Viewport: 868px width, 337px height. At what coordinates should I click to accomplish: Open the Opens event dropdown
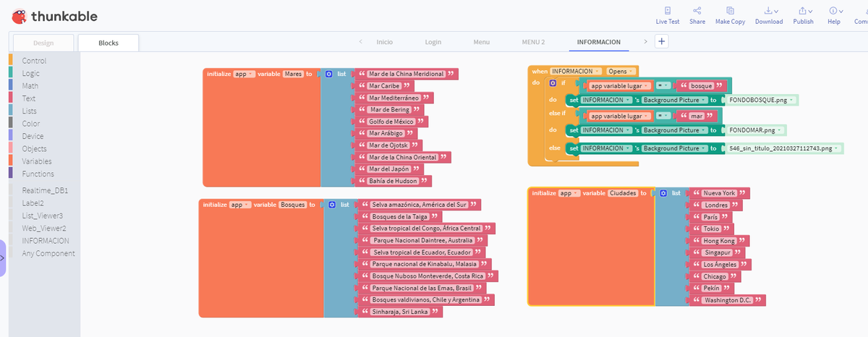pos(621,71)
